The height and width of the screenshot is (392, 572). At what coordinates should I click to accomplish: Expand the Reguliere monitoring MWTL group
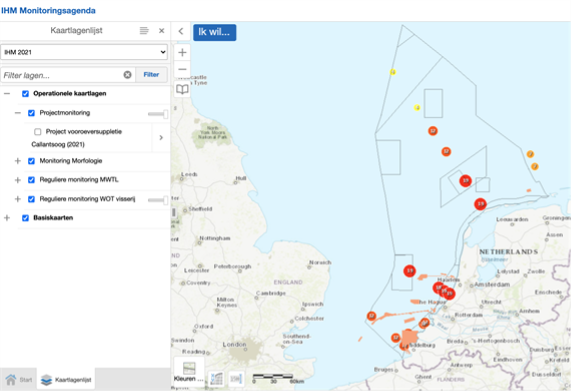click(18, 180)
